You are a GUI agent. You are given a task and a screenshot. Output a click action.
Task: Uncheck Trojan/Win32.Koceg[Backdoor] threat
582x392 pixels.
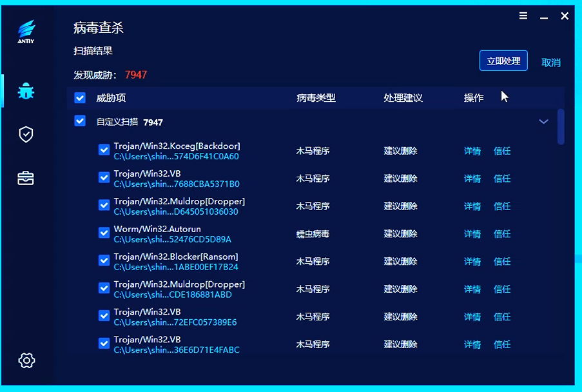pos(104,150)
